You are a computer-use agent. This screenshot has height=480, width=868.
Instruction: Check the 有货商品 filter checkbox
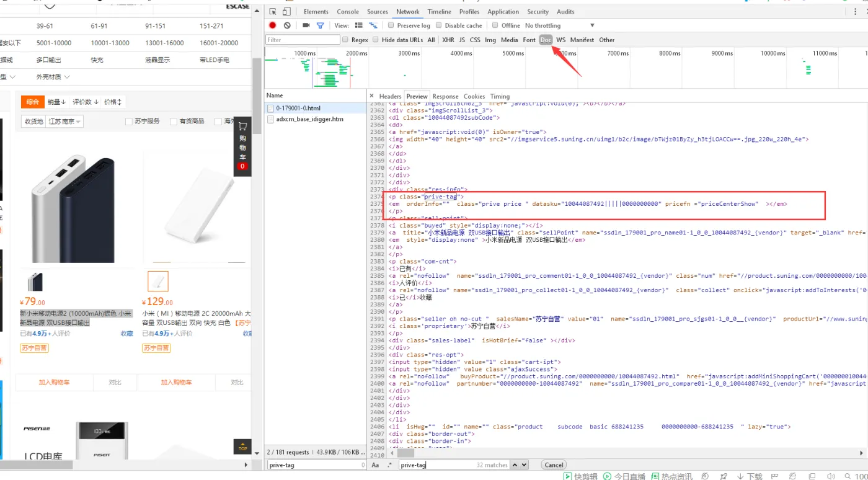[174, 122]
